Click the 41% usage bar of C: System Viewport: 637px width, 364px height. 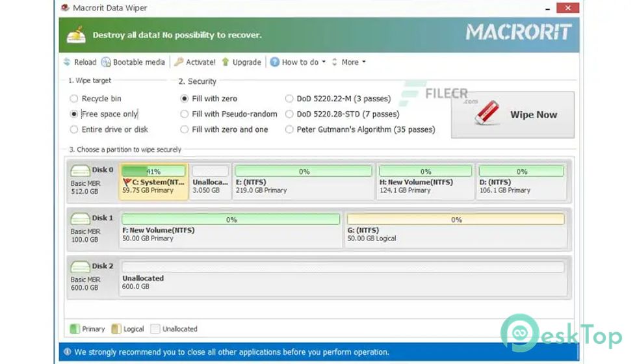pos(153,172)
